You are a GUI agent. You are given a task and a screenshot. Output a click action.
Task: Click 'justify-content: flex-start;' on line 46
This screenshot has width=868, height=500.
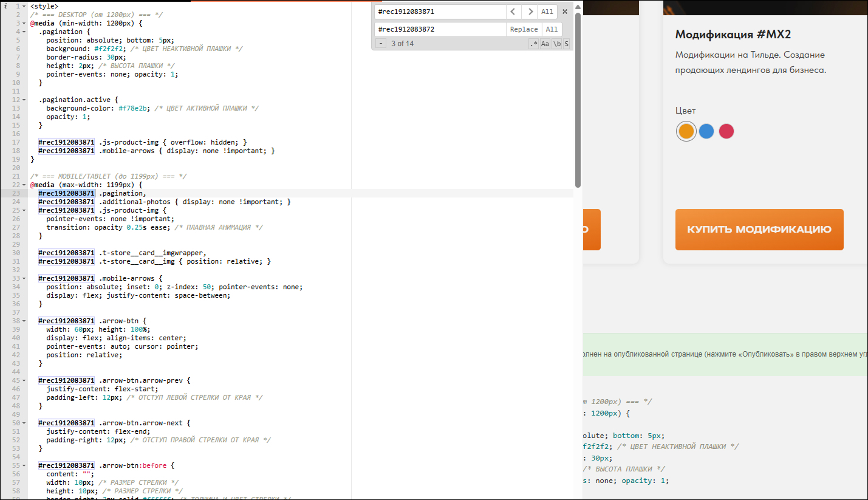[x=102, y=389]
